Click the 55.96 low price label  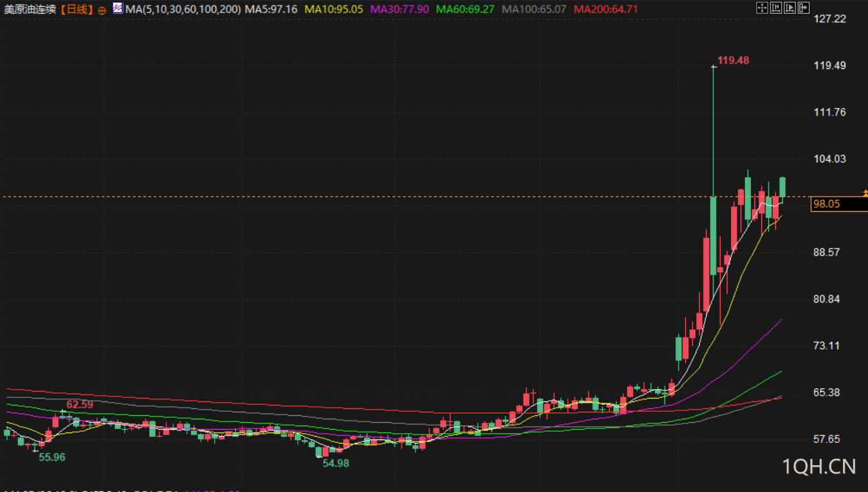tap(52, 457)
